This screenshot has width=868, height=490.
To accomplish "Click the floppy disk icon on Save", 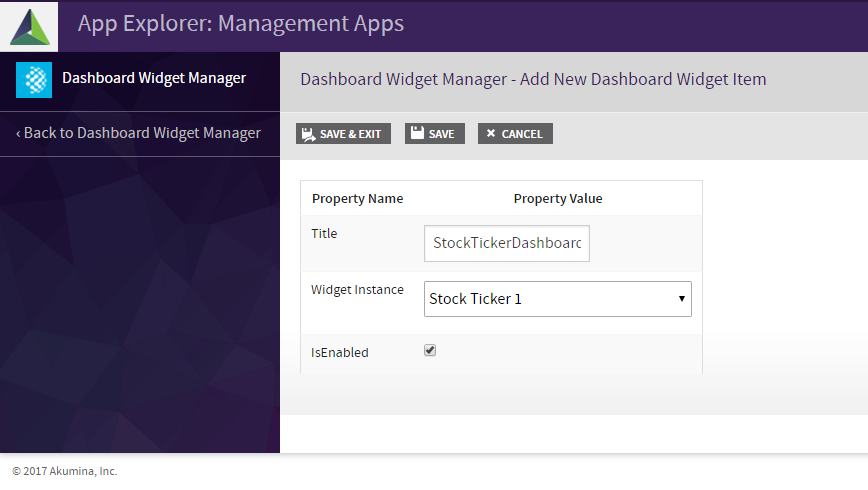I will pos(418,133).
